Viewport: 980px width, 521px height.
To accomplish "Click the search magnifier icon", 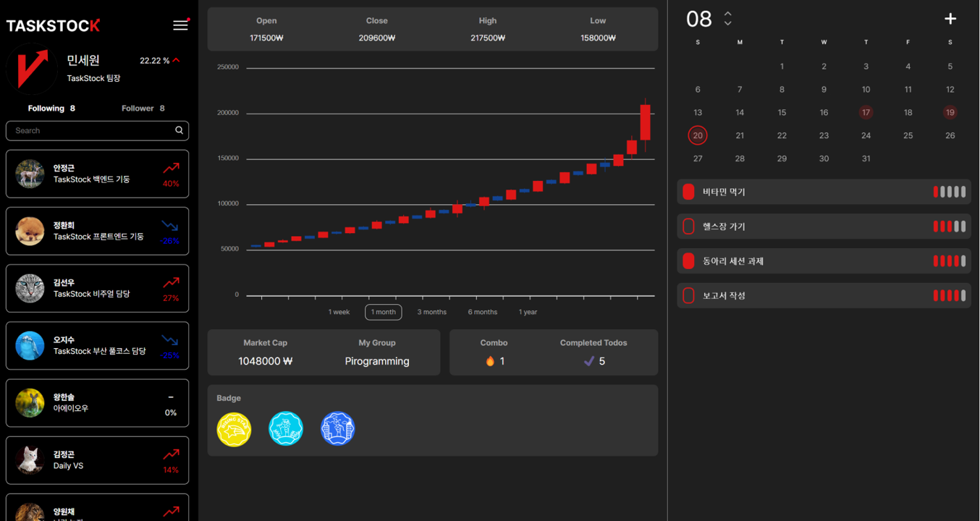I will coord(179,130).
